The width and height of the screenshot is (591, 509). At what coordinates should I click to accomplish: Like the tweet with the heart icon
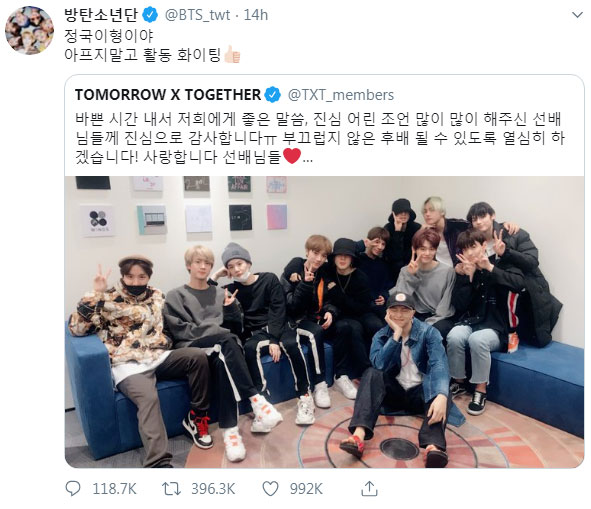(270, 489)
